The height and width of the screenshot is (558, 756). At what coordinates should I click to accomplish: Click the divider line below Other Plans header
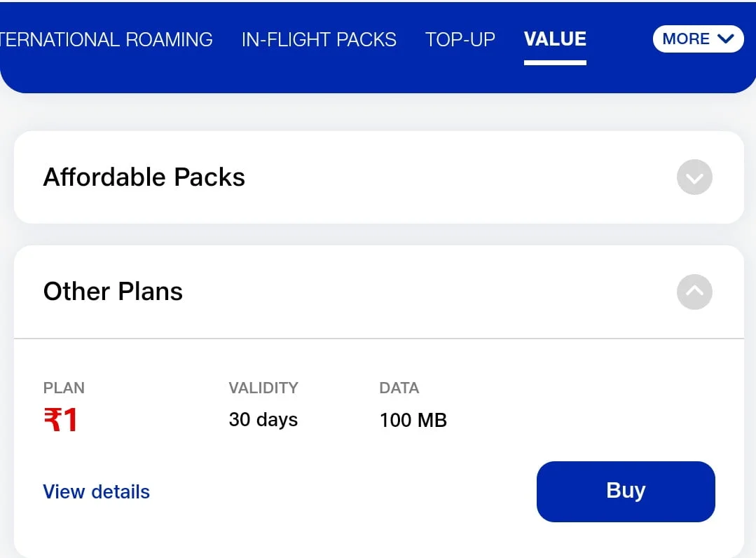click(379, 339)
